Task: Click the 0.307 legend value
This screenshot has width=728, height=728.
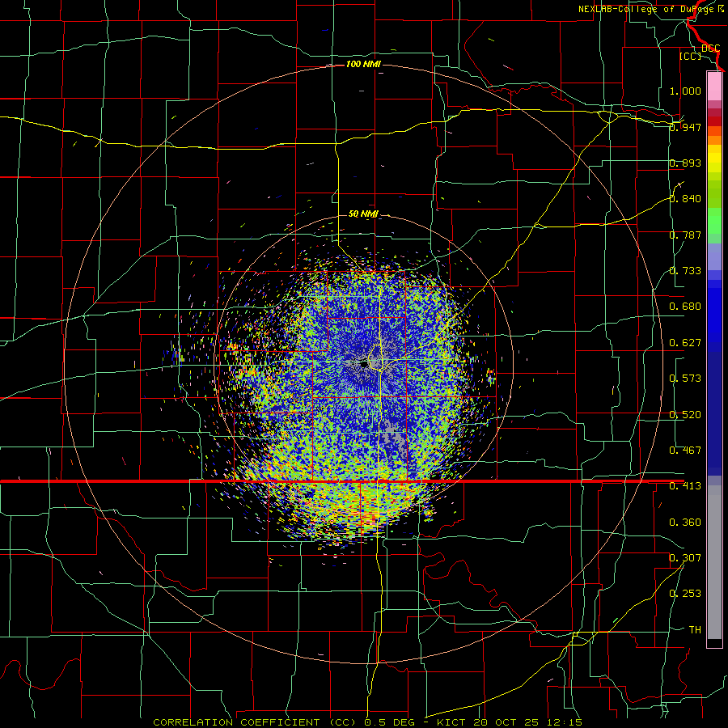Action: [x=685, y=557]
